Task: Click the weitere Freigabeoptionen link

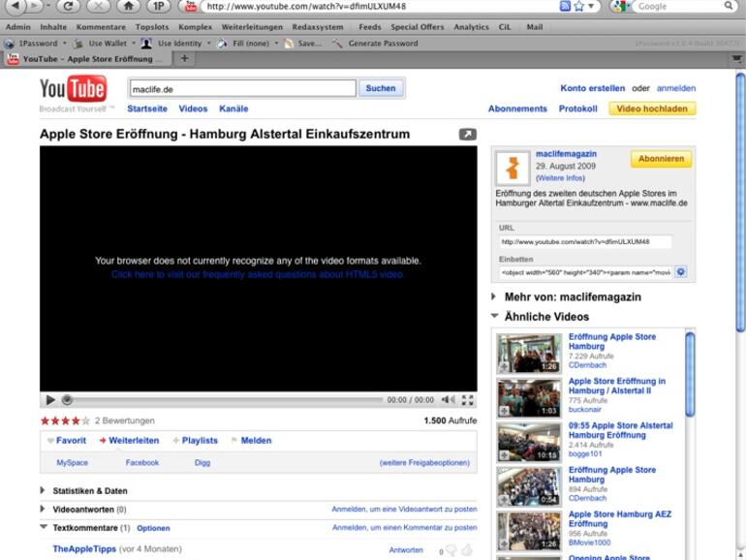Action: pyautogui.click(x=424, y=462)
